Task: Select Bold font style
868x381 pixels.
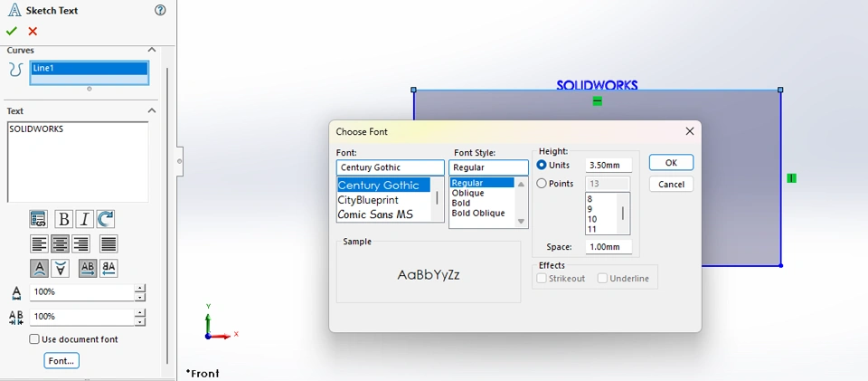Action: (461, 204)
